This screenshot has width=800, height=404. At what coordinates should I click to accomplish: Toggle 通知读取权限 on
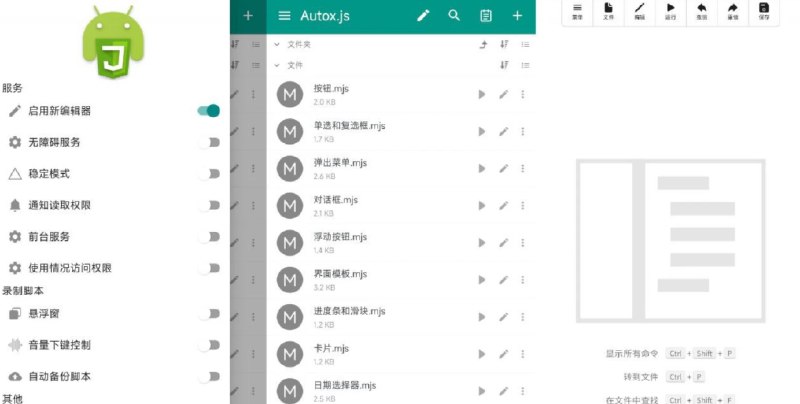point(210,205)
